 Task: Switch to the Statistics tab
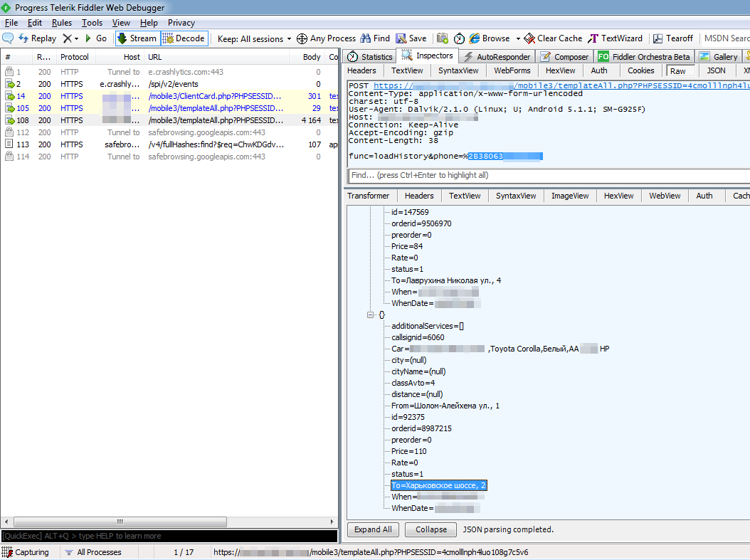pyautogui.click(x=370, y=56)
